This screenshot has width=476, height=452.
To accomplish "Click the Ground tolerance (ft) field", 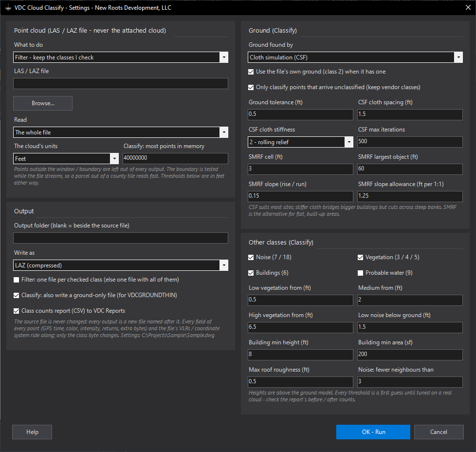I will (300, 114).
